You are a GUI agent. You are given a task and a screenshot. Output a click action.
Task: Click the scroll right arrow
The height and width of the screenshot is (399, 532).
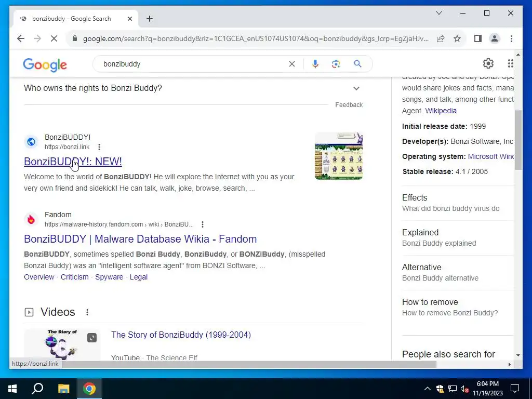(x=509, y=364)
